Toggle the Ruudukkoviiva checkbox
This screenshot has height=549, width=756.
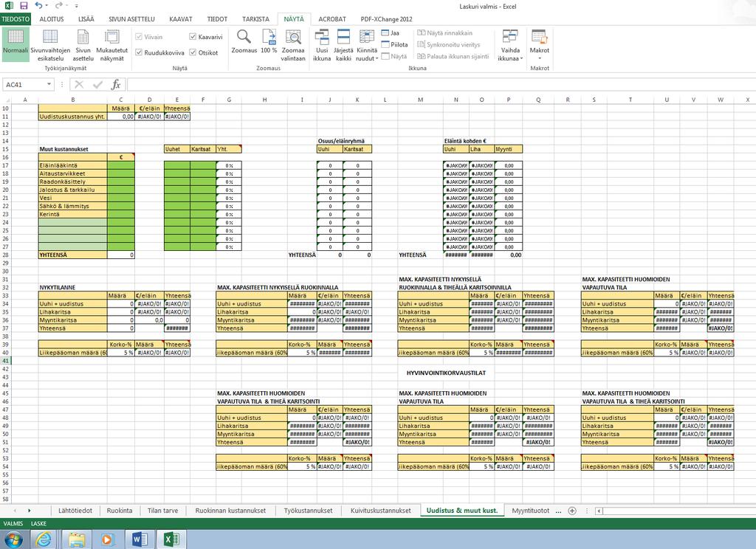click(x=139, y=52)
